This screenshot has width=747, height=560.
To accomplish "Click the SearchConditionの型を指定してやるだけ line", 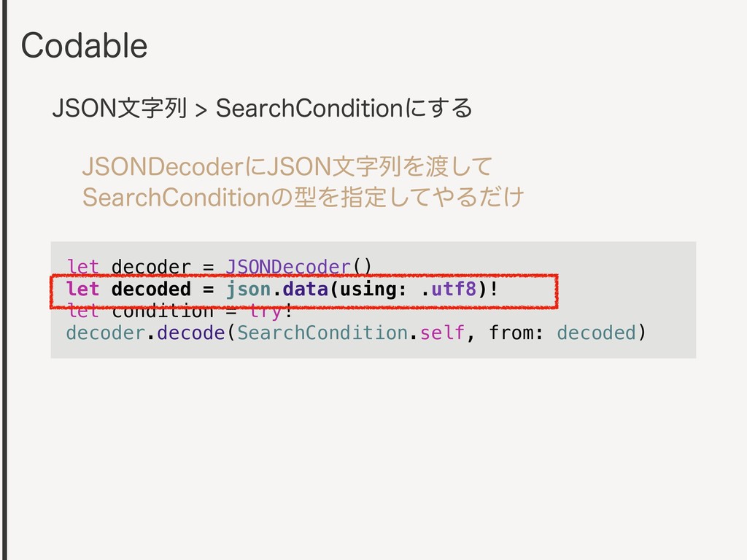I will pos(303,197).
